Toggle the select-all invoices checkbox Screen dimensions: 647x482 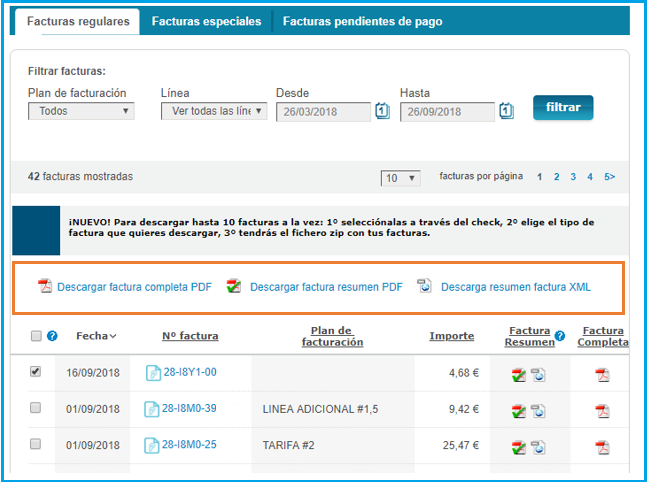pyautogui.click(x=36, y=336)
